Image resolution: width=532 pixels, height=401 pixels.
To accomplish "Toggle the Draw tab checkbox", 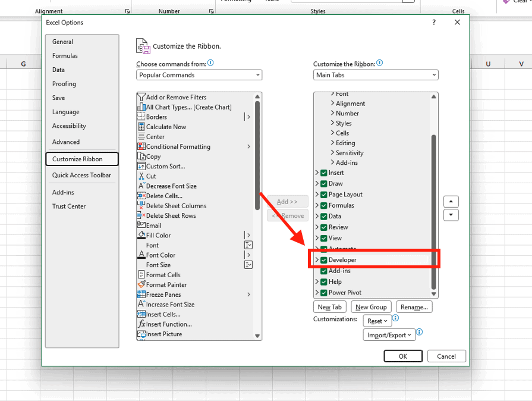I will point(324,184).
